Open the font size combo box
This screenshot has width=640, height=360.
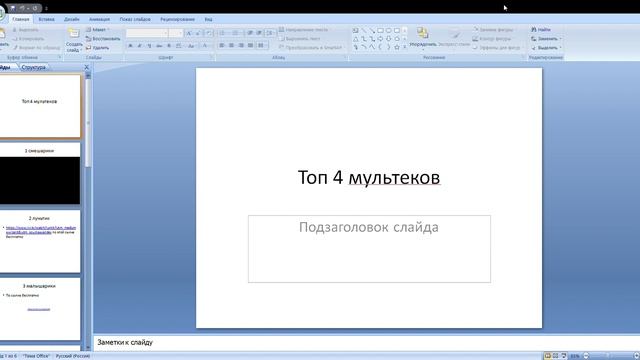[176, 33]
